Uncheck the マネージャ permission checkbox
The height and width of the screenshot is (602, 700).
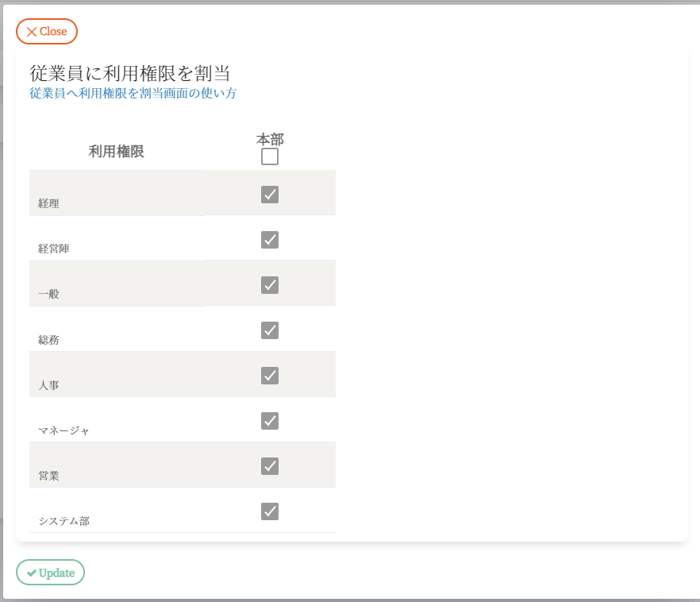270,421
